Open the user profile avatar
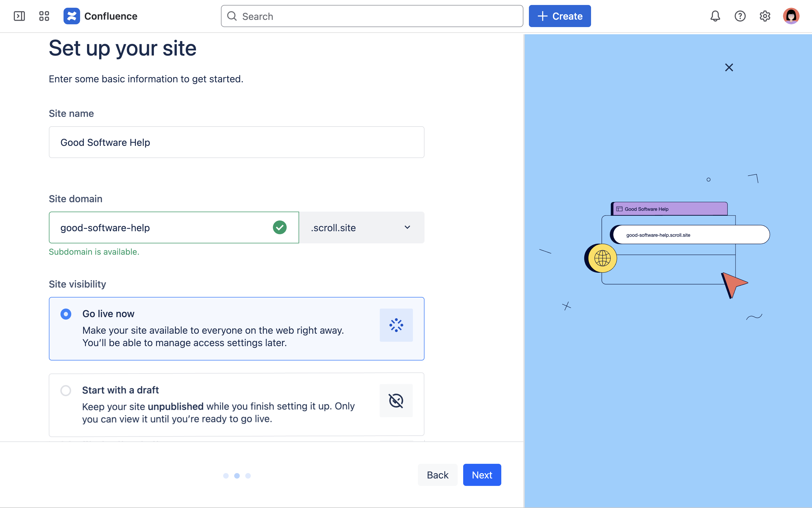This screenshot has height=508, width=812. tap(791, 16)
